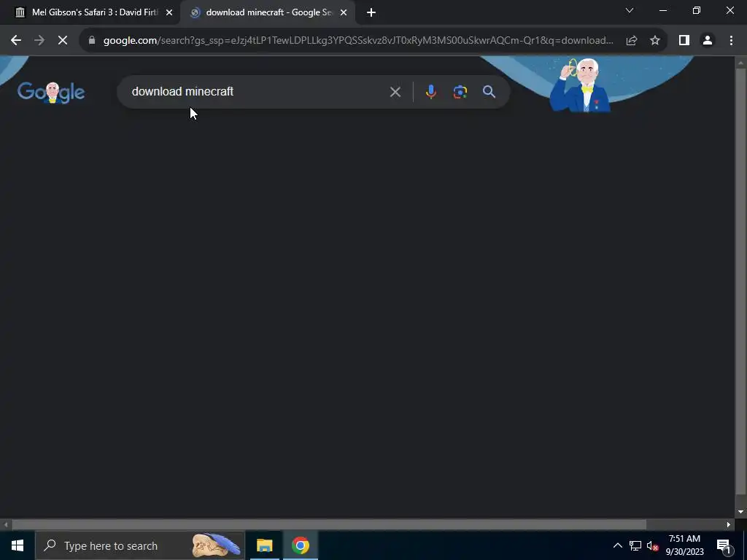Open the Chrome side panel
Image resolution: width=747 pixels, height=560 pixels.
coord(684,41)
